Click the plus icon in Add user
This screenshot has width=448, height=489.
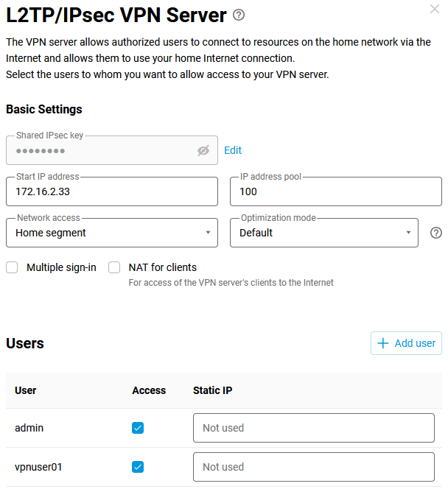[x=383, y=343]
